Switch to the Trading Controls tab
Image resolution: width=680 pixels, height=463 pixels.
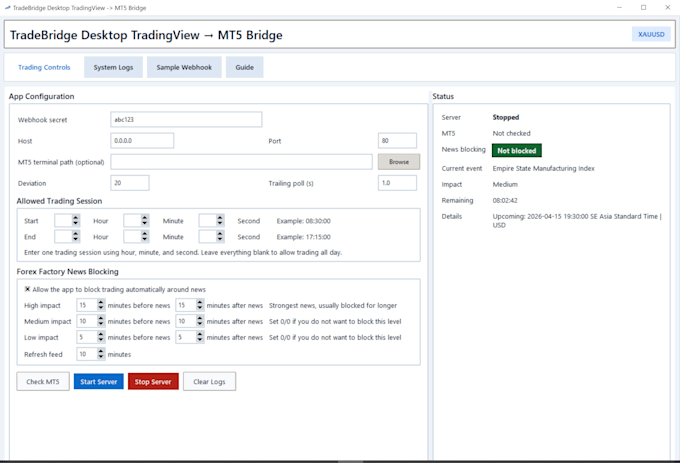[44, 67]
